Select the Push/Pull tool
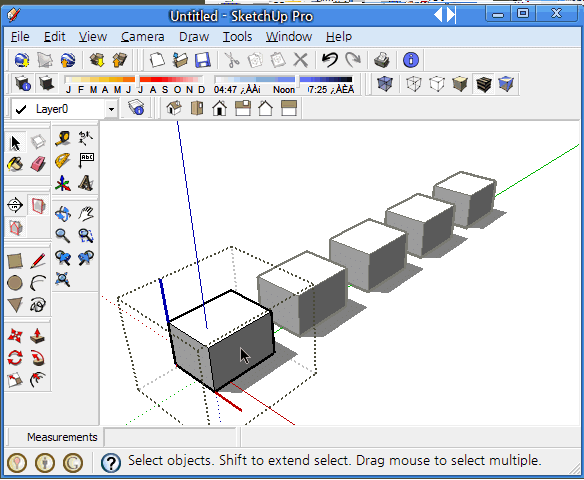584x480 pixels. (x=38, y=336)
